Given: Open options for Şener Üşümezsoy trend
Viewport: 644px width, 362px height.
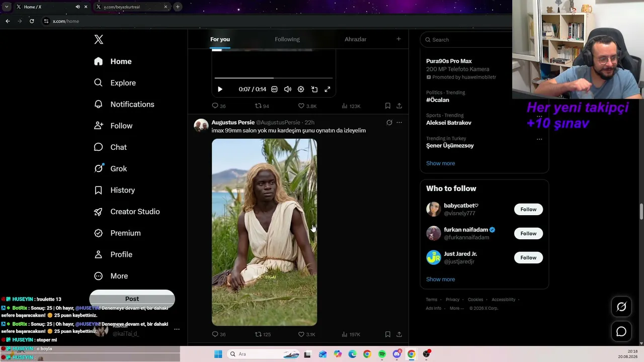Looking at the screenshot, I should [x=539, y=139].
